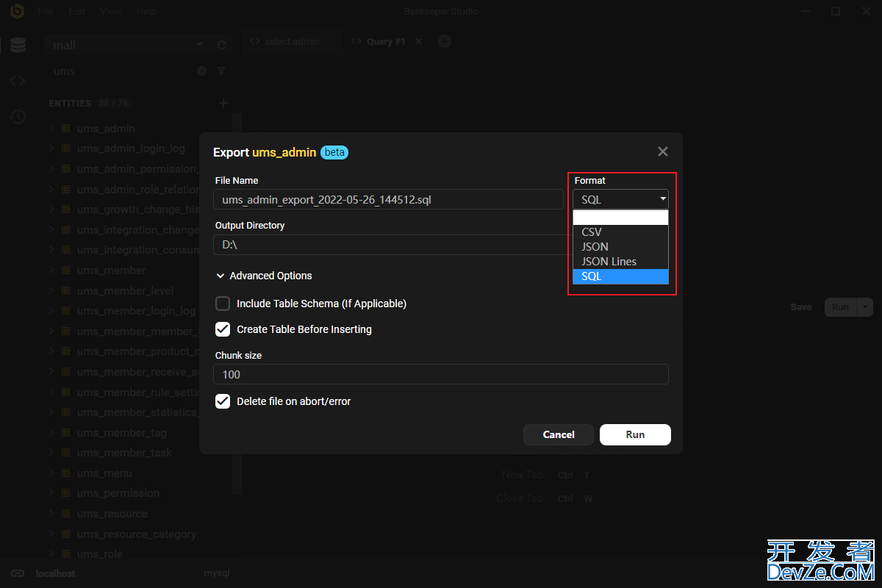Choose SQL from the Format list
Screen dimensions: 882x588
click(x=620, y=276)
